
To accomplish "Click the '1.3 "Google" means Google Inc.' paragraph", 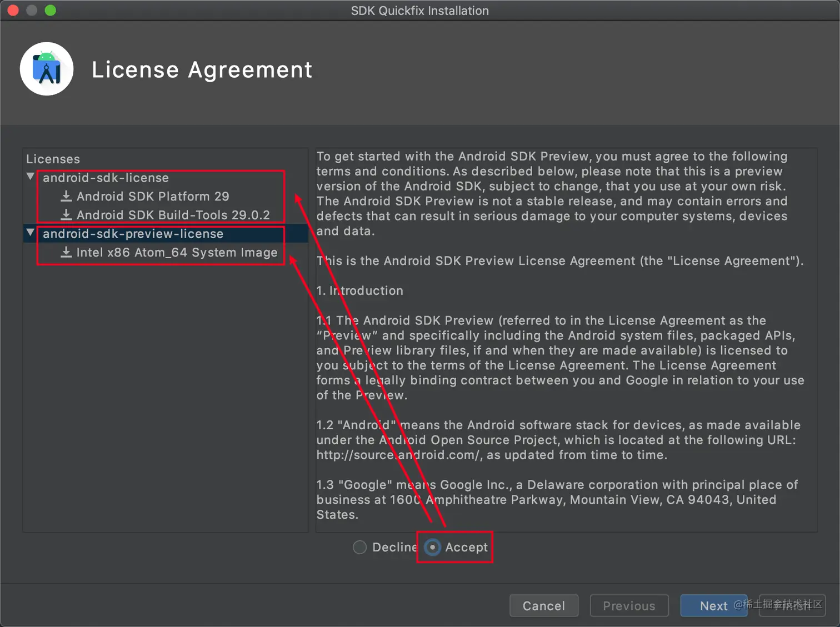I will coord(557,499).
